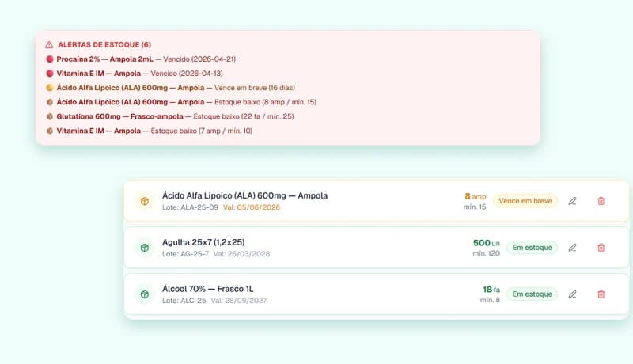The width and height of the screenshot is (633, 364).
Task: Click the Vence em breve status badge
Action: (x=525, y=201)
